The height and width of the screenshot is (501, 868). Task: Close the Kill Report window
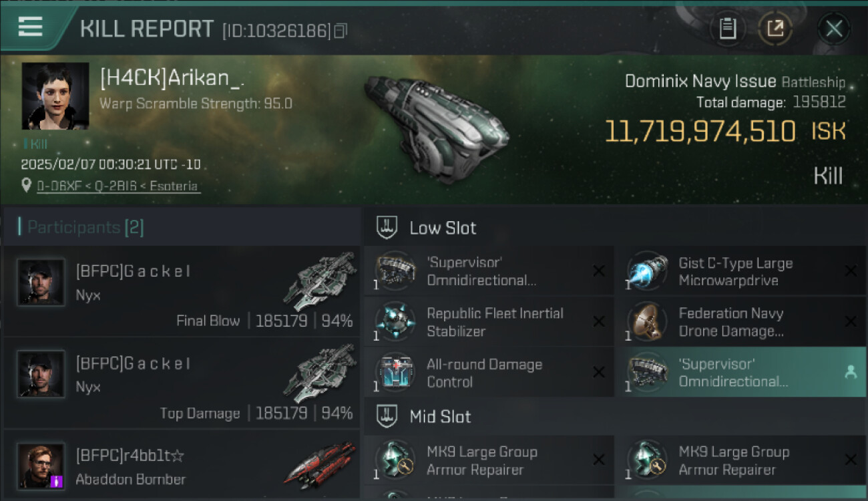pos(833,29)
